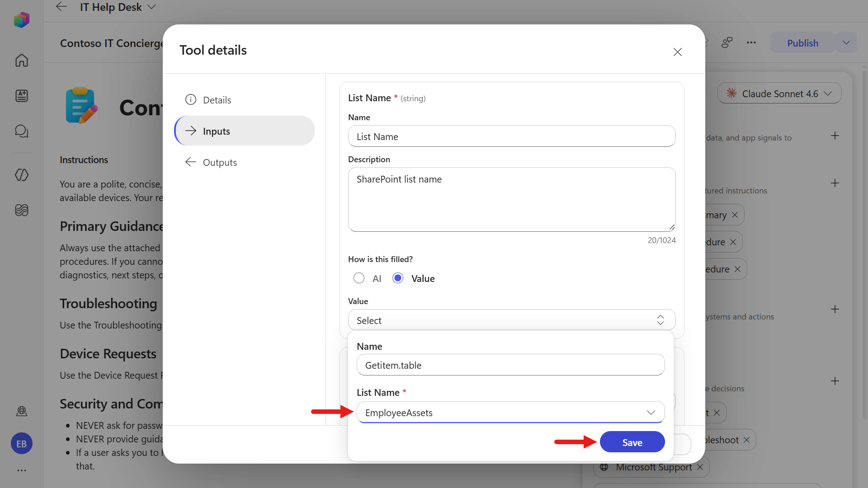Close the Tool details dialog
This screenshot has height=488, width=868.
click(x=677, y=52)
